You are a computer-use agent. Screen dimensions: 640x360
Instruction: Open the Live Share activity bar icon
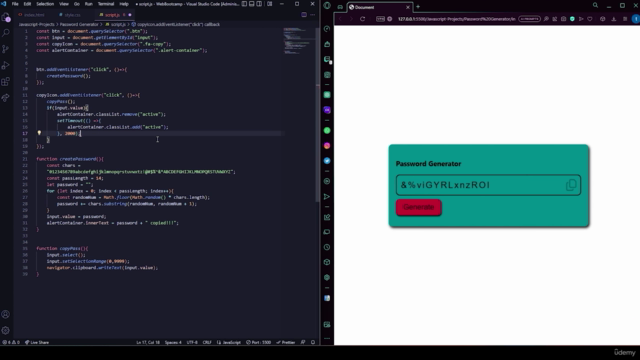pos(6,98)
